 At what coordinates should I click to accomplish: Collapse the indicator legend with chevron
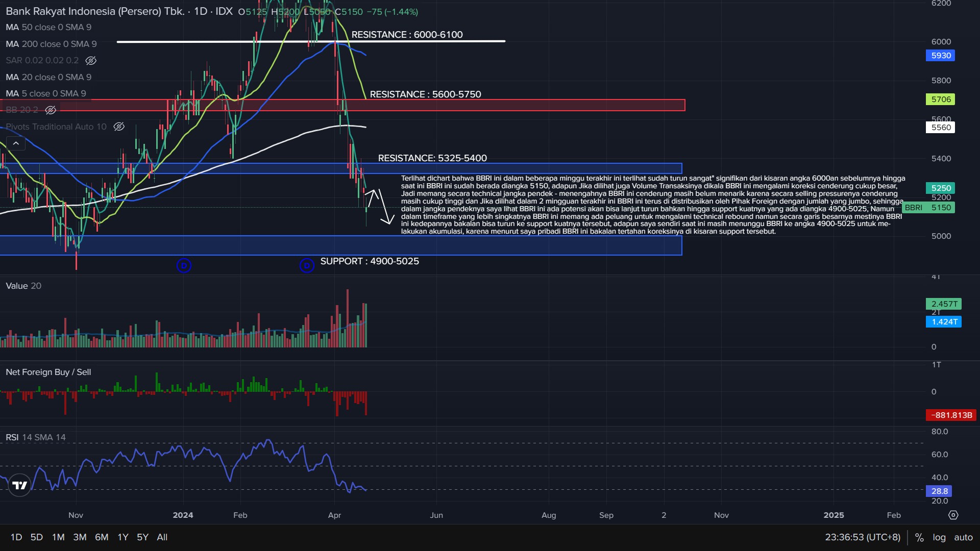coord(16,144)
